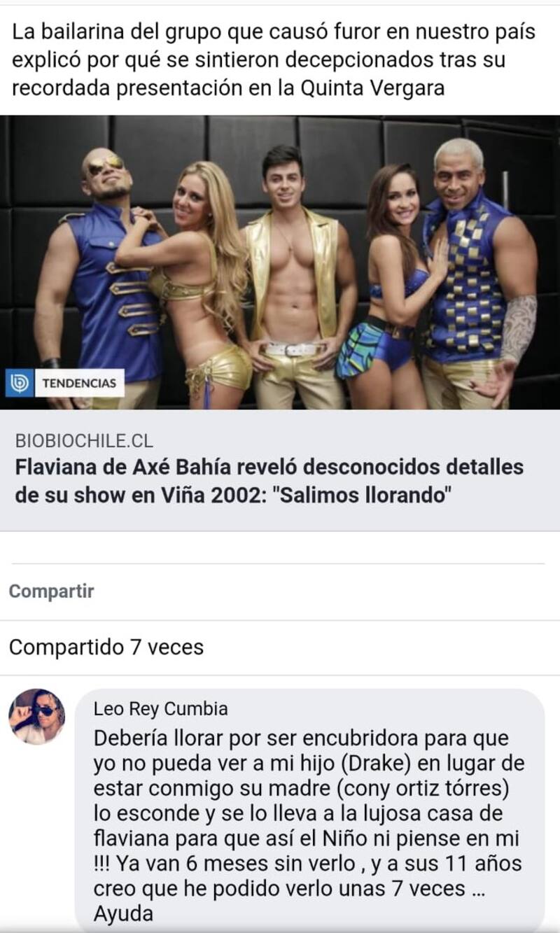Tap the gray link preview card area
This screenshot has width=560, height=933.
(x=280, y=470)
